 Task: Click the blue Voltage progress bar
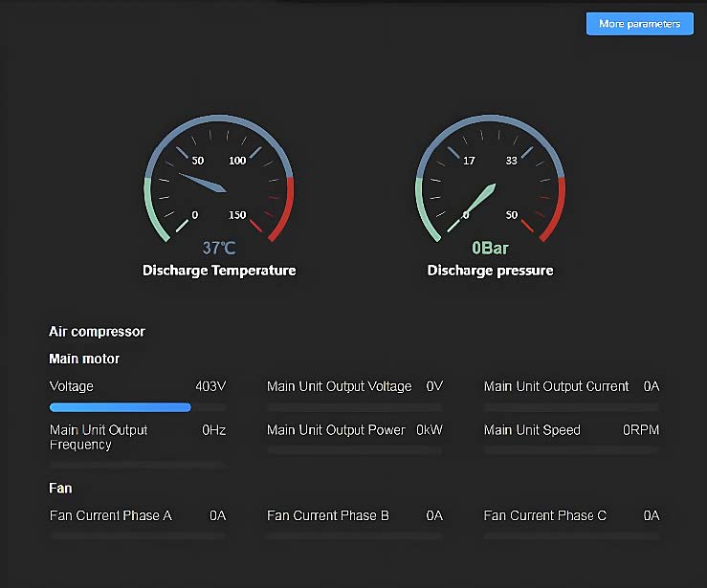[121, 407]
